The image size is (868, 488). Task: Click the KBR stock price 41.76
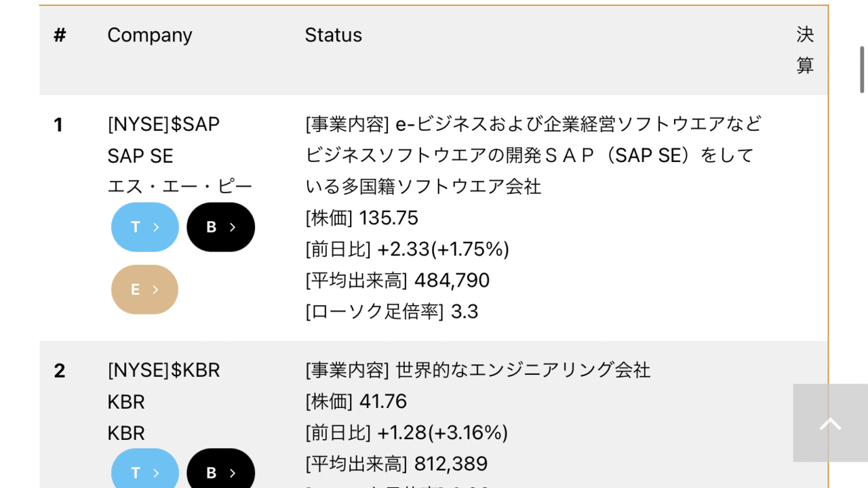point(382,402)
